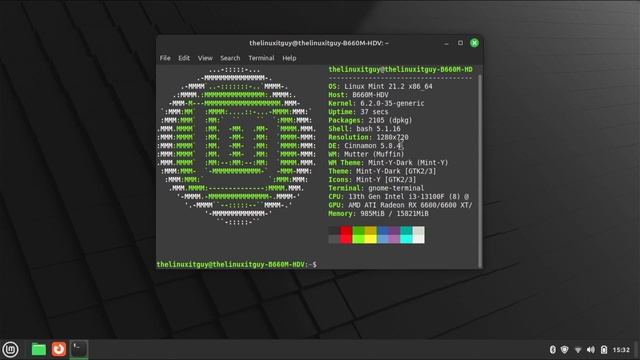
Task: Open the Search menu in the terminal
Action: [230, 58]
